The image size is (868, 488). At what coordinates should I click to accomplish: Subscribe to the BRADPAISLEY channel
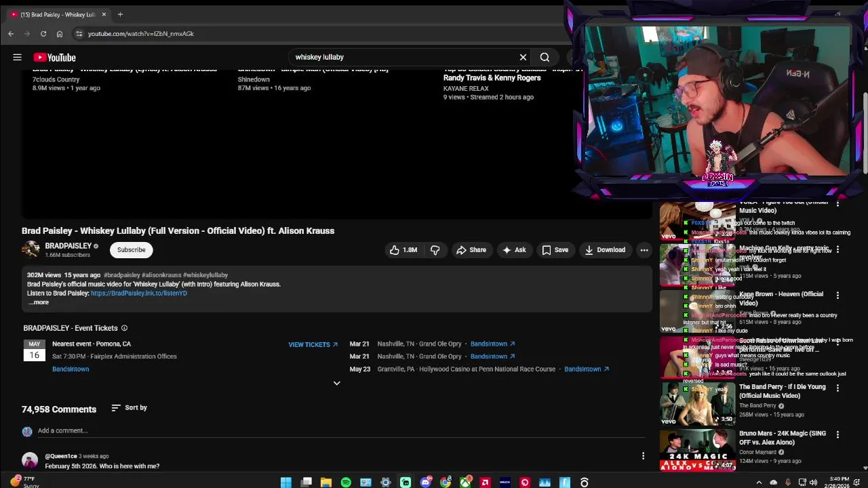131,250
